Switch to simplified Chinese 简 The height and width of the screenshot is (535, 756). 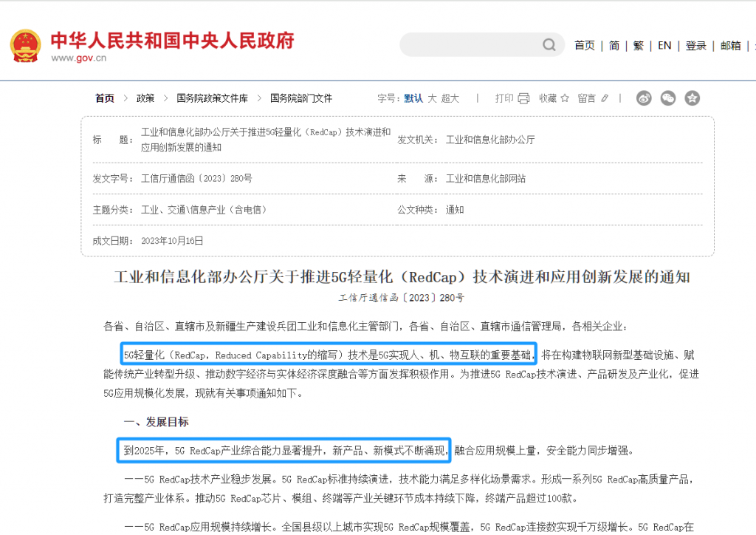point(614,45)
